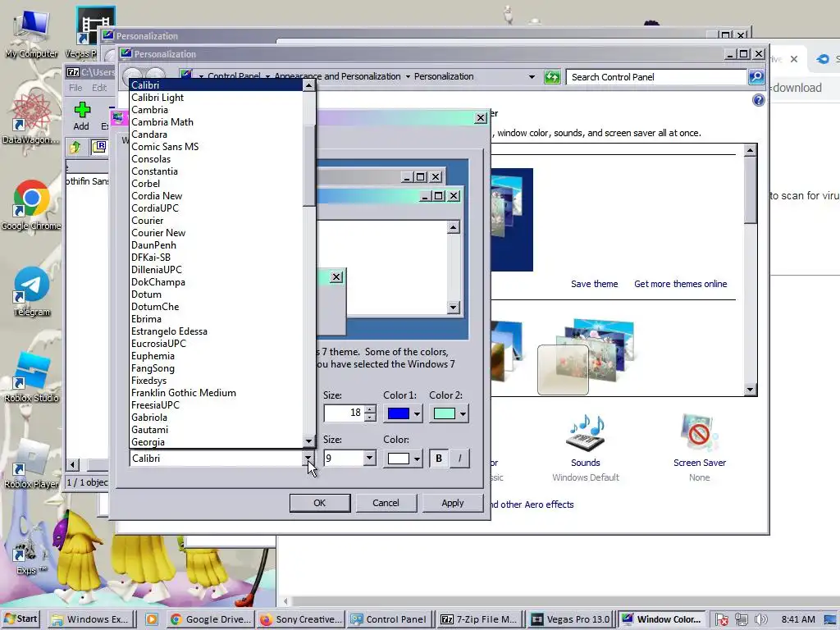The height and width of the screenshot is (630, 840).
Task: Open Color 2 dropdown arrow
Action: coord(463,413)
